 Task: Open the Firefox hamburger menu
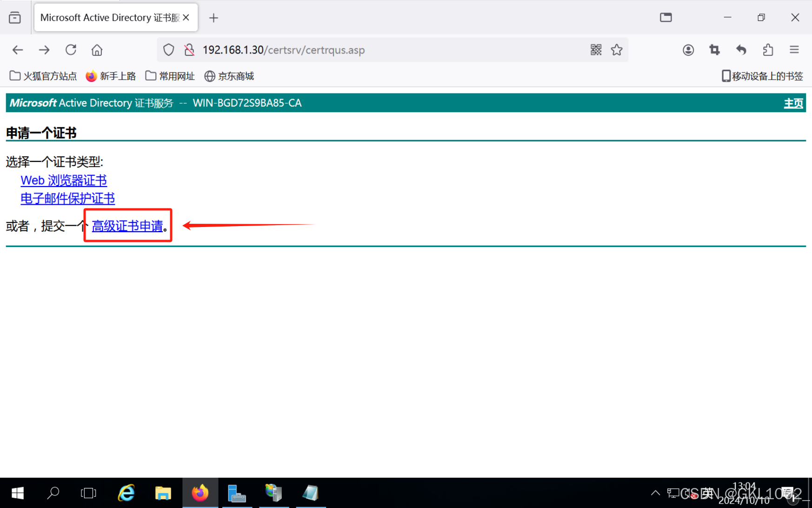[x=794, y=50]
